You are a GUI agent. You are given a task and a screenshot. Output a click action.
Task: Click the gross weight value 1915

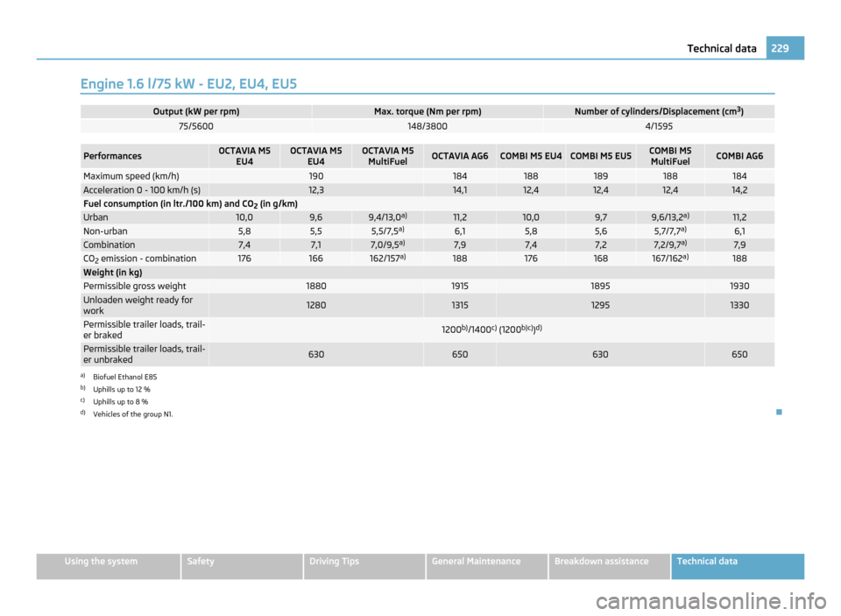click(460, 286)
